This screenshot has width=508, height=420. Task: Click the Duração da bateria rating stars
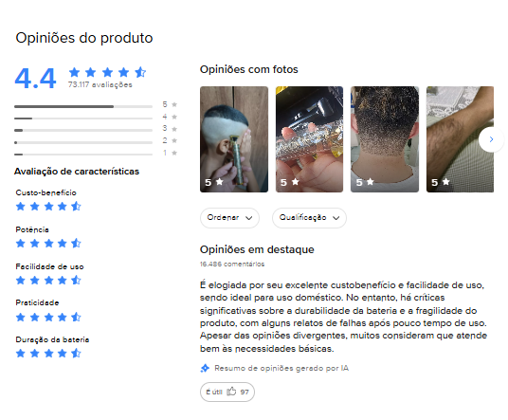[48, 353]
